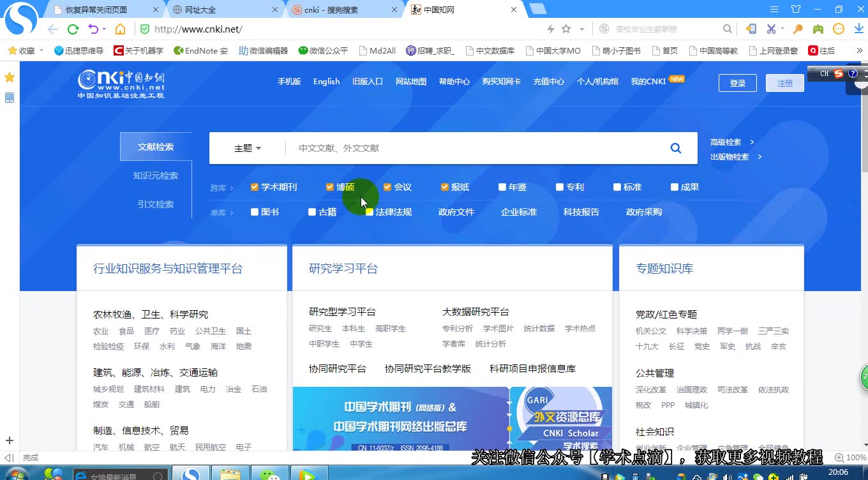Select the 引文检索 search tab
The height and width of the screenshot is (480, 868).
(x=156, y=204)
